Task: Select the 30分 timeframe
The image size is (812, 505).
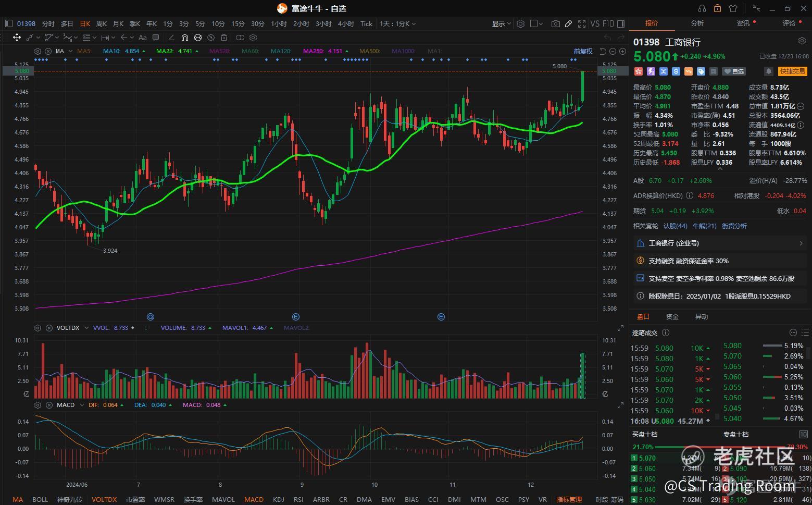Action: (257, 23)
